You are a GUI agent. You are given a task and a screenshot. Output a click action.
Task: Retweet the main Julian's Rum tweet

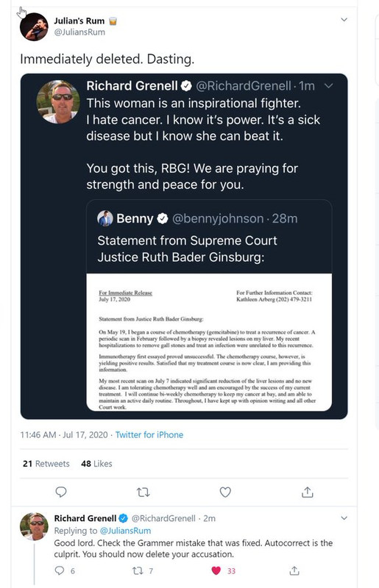tap(143, 492)
